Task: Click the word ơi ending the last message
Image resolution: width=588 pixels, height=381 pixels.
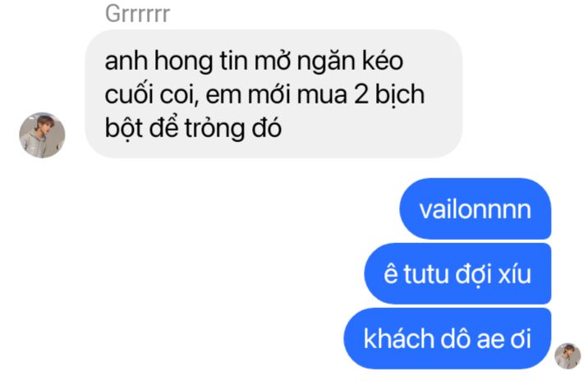Action: point(521,339)
